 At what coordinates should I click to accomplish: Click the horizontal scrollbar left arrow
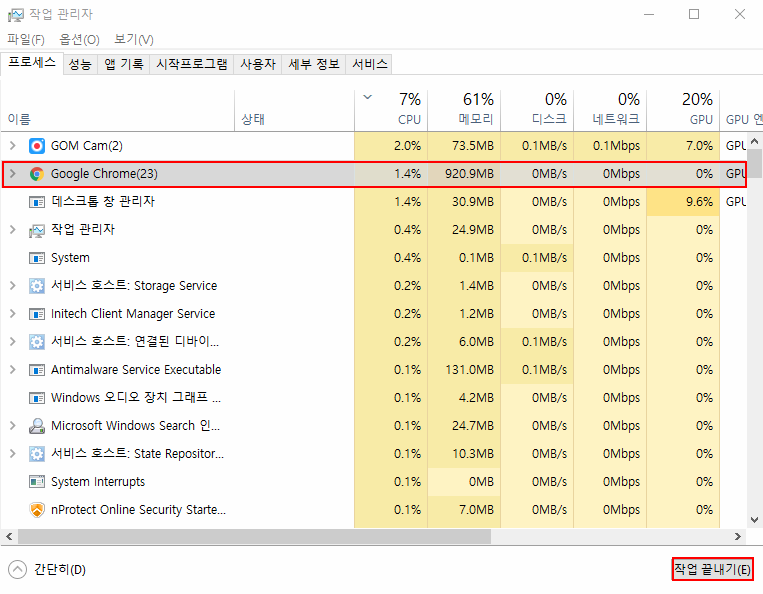[9, 537]
